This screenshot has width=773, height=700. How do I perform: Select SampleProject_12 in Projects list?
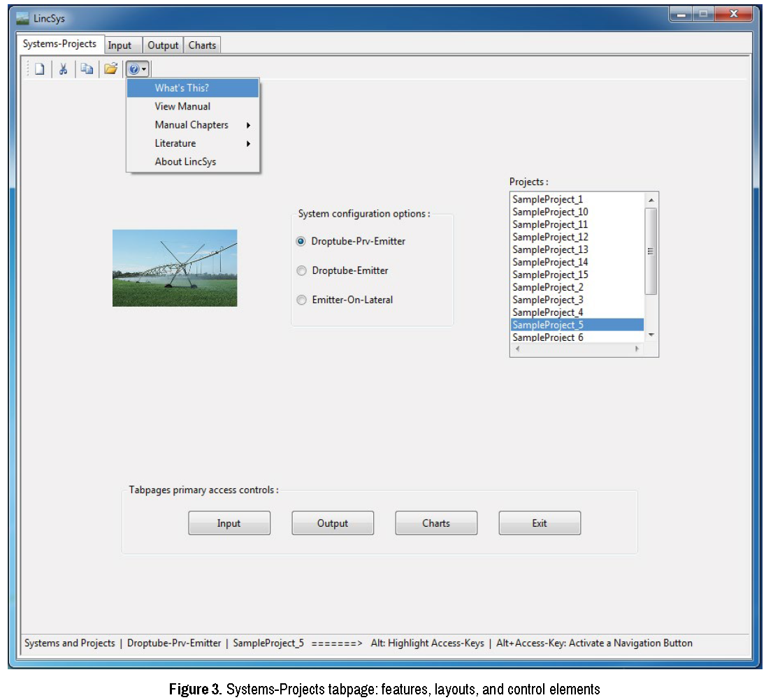550,237
